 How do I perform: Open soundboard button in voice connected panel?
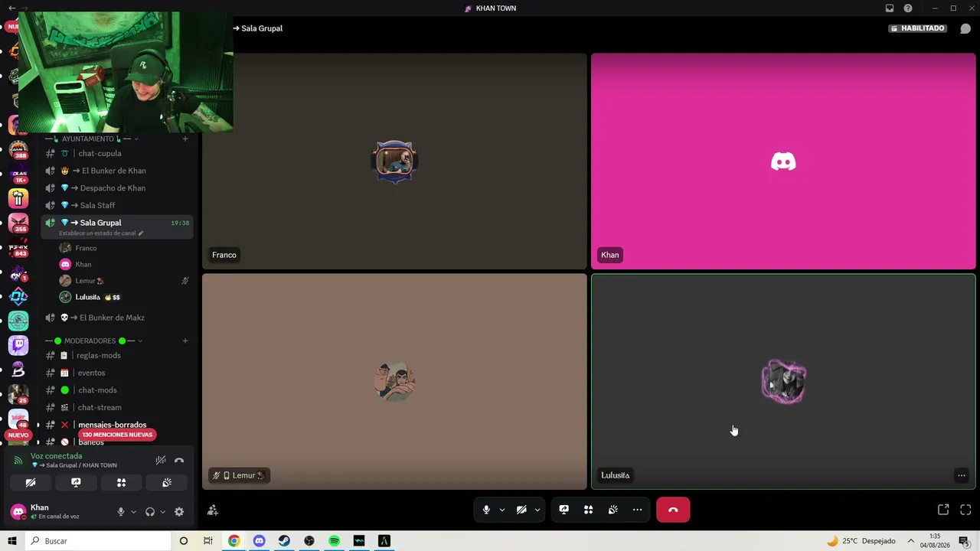click(167, 483)
